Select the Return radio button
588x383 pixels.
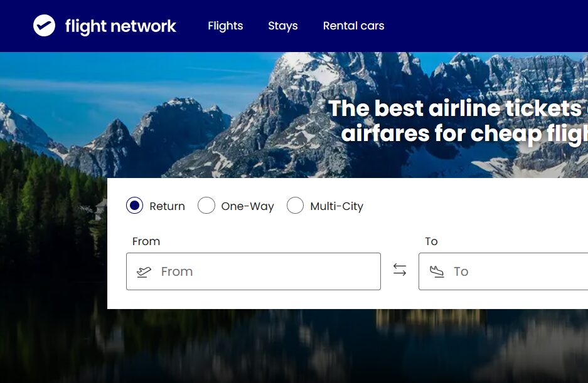click(x=135, y=206)
